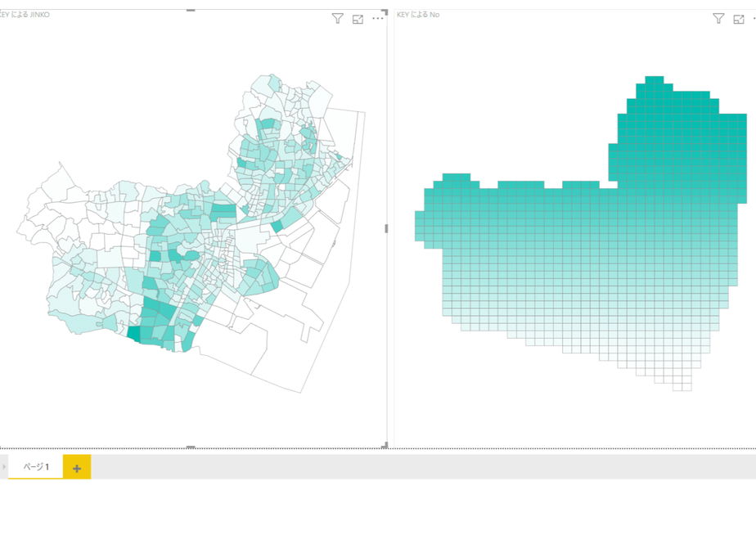Add a new page with plus button
The height and width of the screenshot is (540, 756).
coord(77,467)
